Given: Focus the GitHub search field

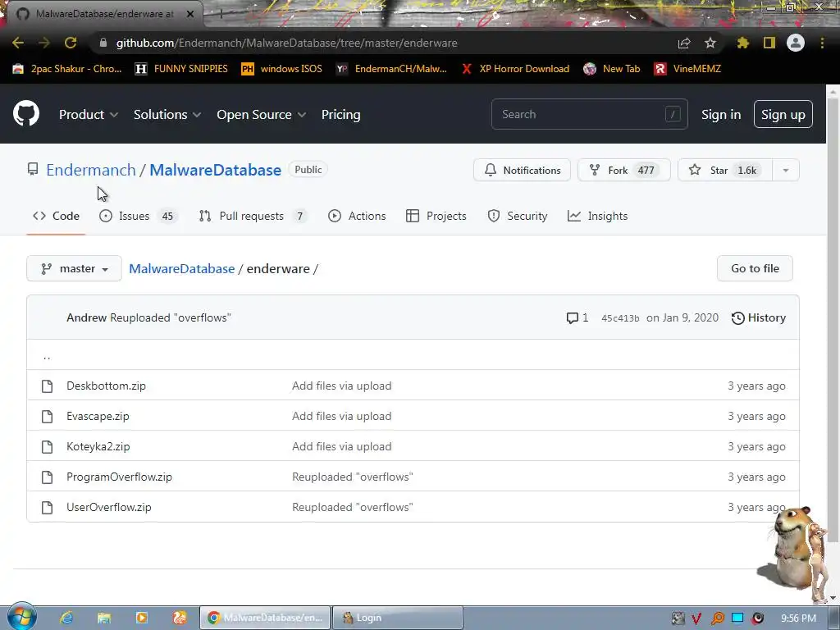Looking at the screenshot, I should (x=589, y=114).
